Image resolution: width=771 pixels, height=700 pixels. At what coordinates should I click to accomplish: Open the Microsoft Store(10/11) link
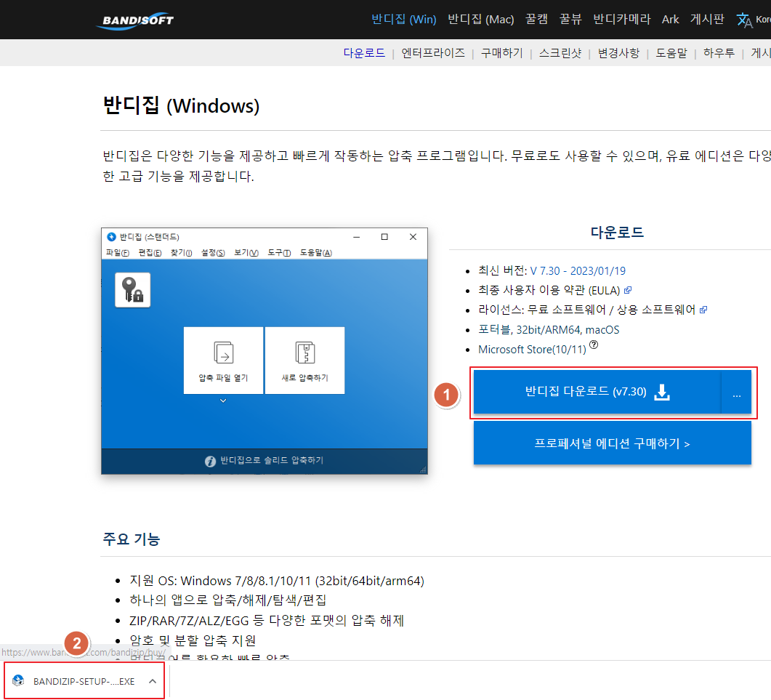[532, 349]
